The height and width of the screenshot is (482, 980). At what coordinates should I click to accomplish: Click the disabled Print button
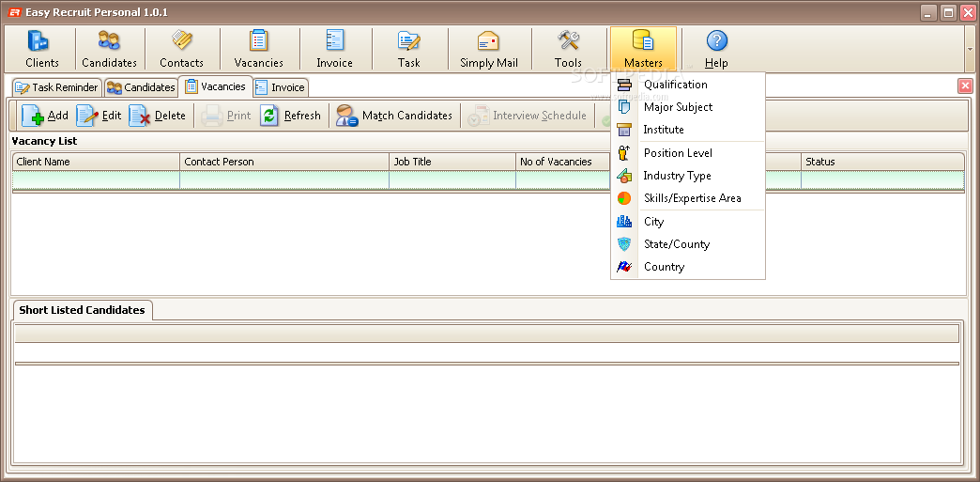click(226, 116)
